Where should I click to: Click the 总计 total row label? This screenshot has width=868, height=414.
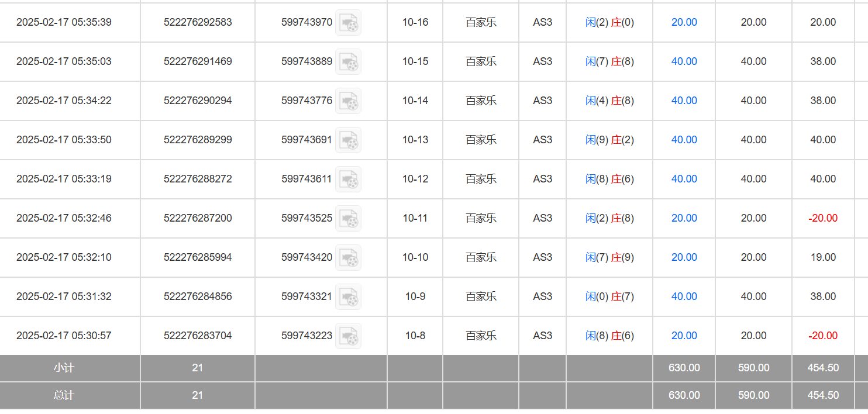64,395
